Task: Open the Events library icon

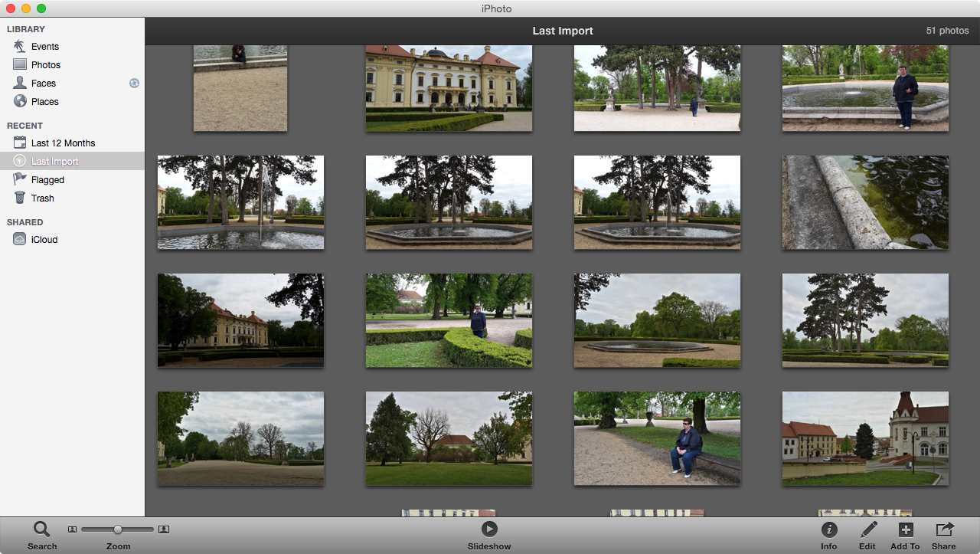Action: (19, 47)
